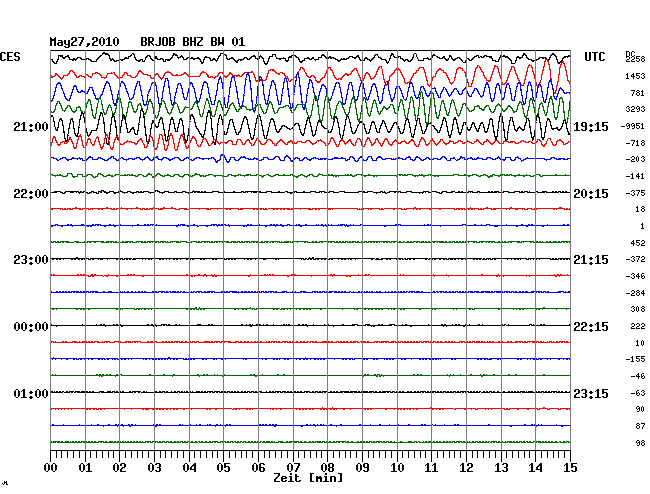Viewport: 650px width, 494px height.
Task: Select DC offset value "98"
Action: click(x=640, y=443)
